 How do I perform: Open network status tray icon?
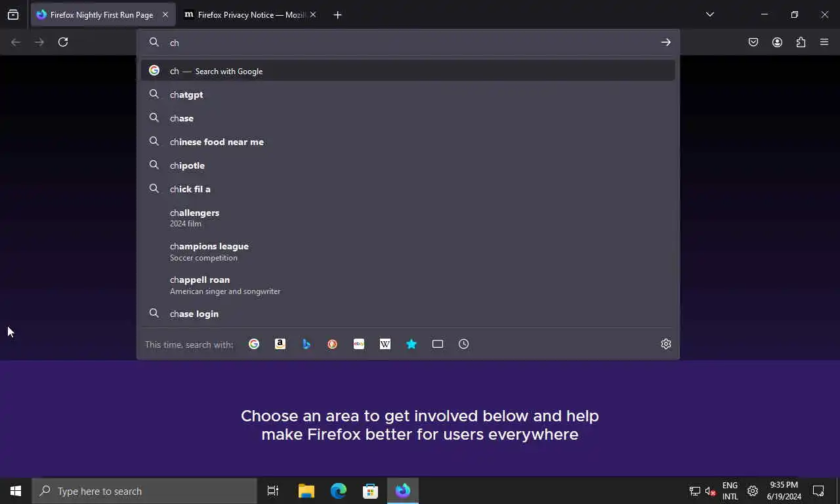pos(694,491)
